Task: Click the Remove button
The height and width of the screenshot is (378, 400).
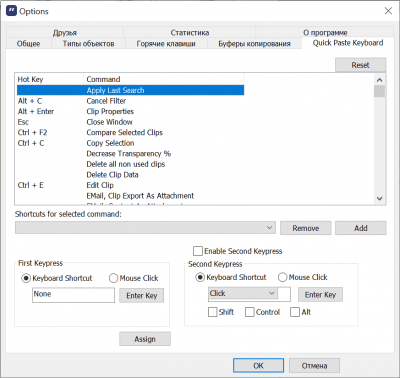Action: 306,228
